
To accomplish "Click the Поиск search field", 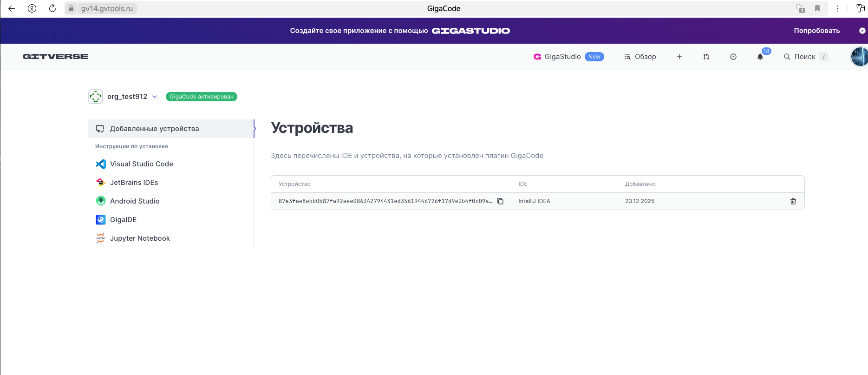I will point(805,57).
